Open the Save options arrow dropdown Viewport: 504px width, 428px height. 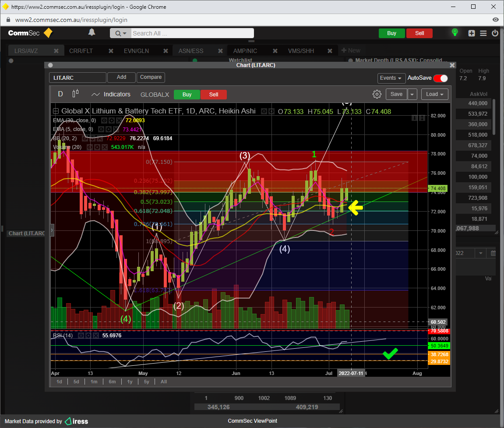(412, 94)
